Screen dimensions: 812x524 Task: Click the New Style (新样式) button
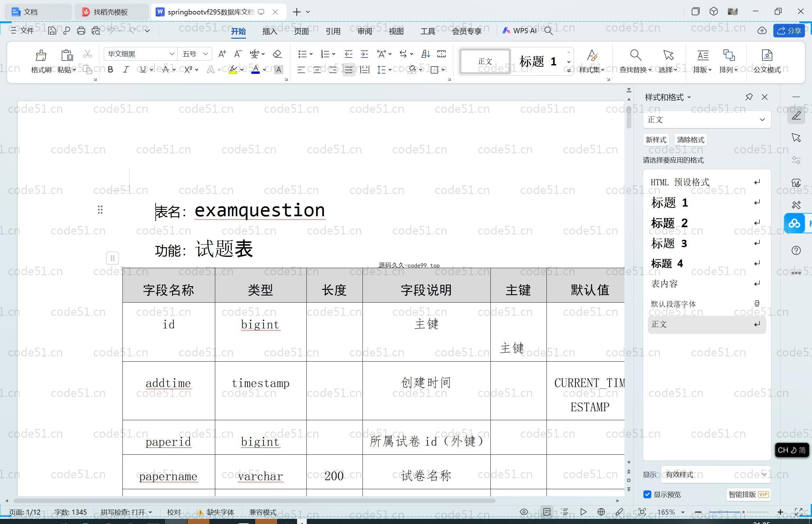pos(655,140)
